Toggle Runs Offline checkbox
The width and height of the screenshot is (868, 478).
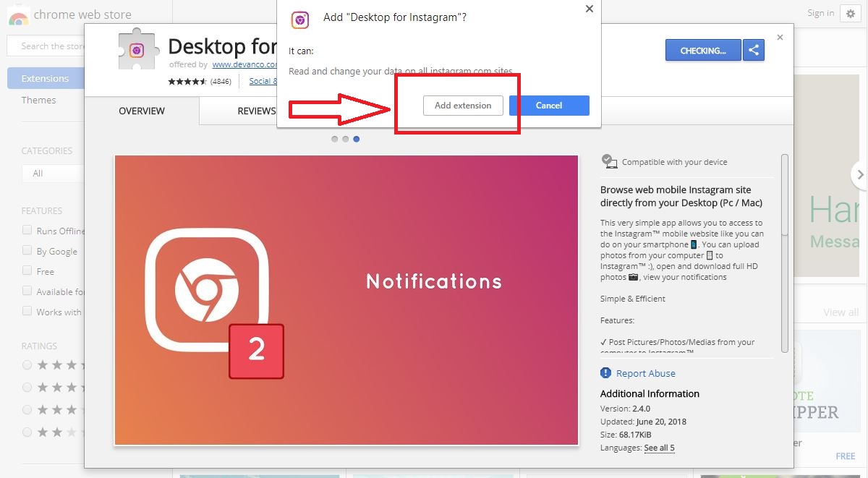point(27,230)
